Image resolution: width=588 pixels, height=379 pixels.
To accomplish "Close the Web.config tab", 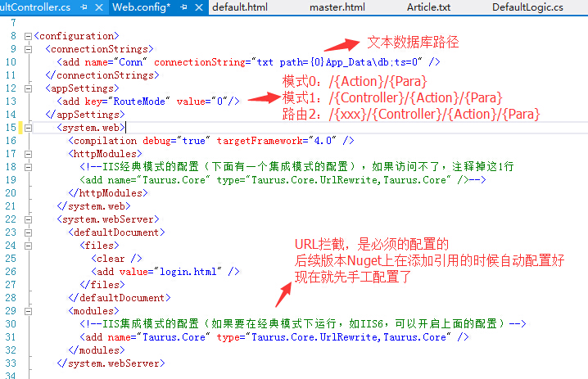I will pyautogui.click(x=199, y=7).
